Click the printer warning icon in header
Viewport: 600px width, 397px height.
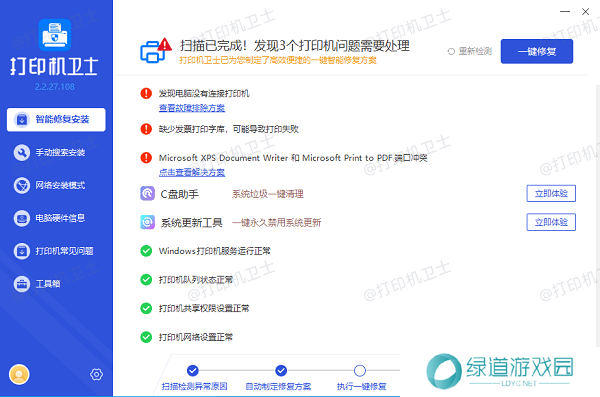(x=156, y=50)
